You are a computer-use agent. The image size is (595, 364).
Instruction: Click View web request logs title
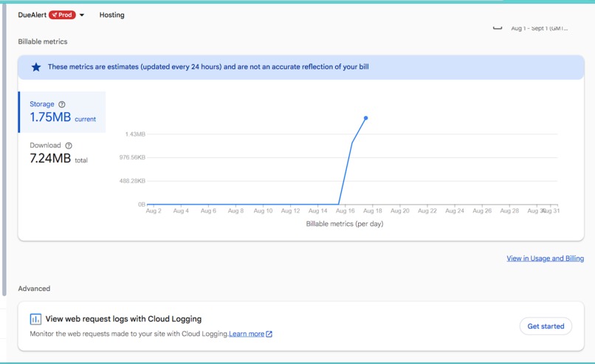(x=123, y=319)
